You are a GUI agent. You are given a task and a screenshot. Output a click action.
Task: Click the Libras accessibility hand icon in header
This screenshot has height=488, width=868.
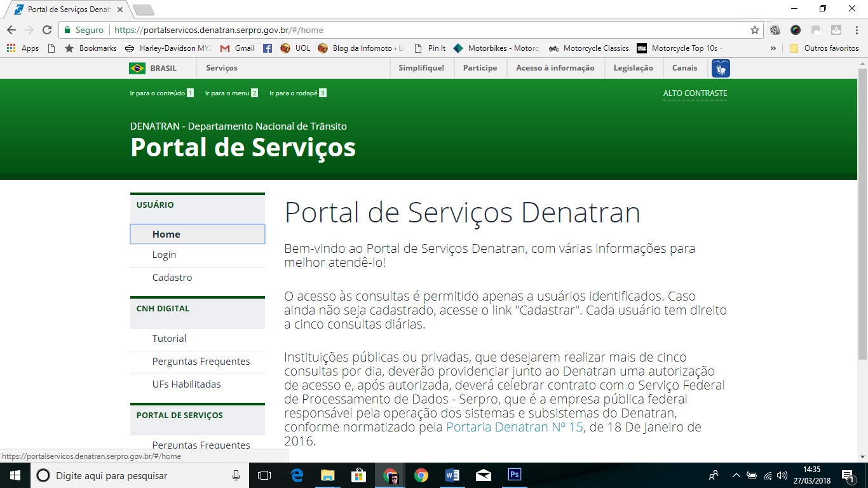[720, 68]
